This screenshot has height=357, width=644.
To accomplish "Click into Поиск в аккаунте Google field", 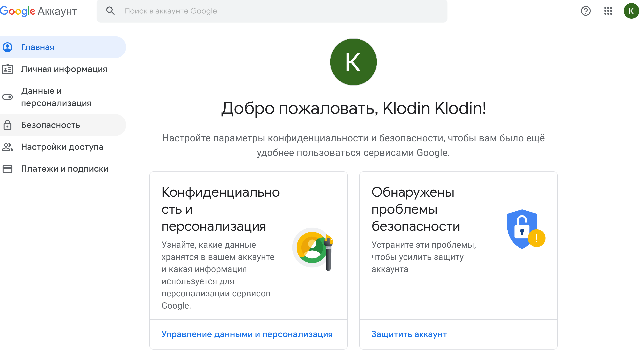I will (x=272, y=11).
